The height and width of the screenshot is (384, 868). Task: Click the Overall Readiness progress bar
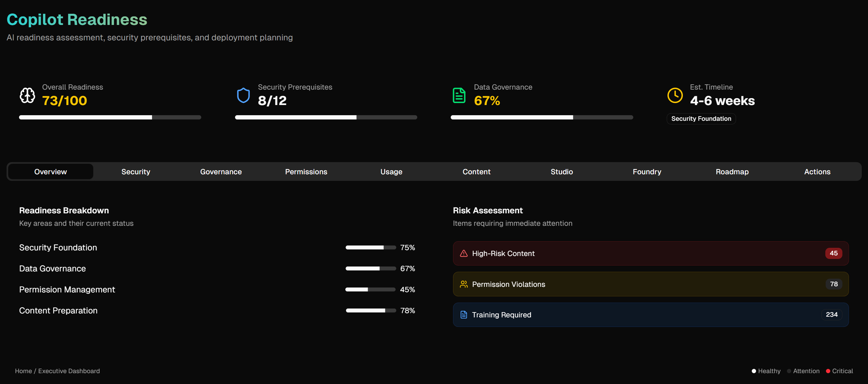pyautogui.click(x=110, y=117)
